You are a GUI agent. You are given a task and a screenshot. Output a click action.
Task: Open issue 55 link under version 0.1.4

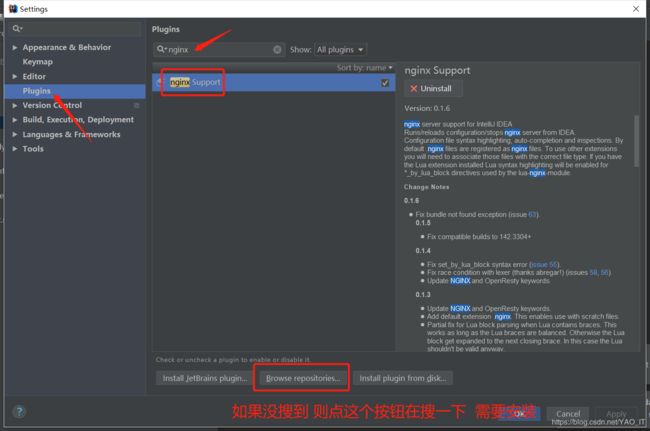(x=544, y=264)
